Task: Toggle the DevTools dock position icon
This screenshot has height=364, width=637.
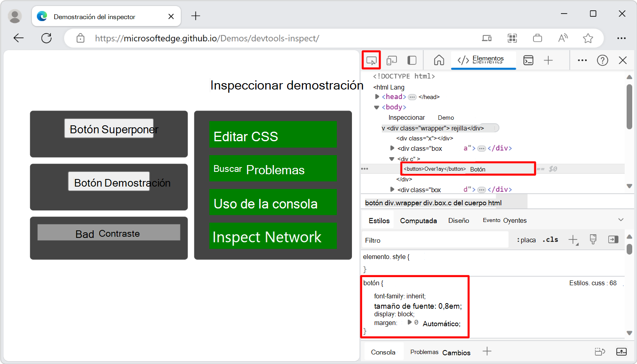Action: (x=411, y=60)
